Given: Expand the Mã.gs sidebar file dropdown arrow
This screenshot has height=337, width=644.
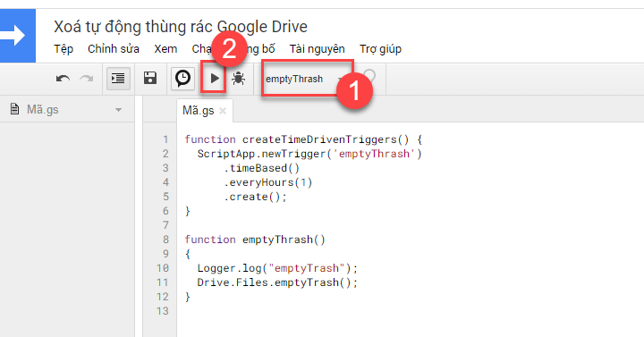Looking at the screenshot, I should (x=118, y=110).
